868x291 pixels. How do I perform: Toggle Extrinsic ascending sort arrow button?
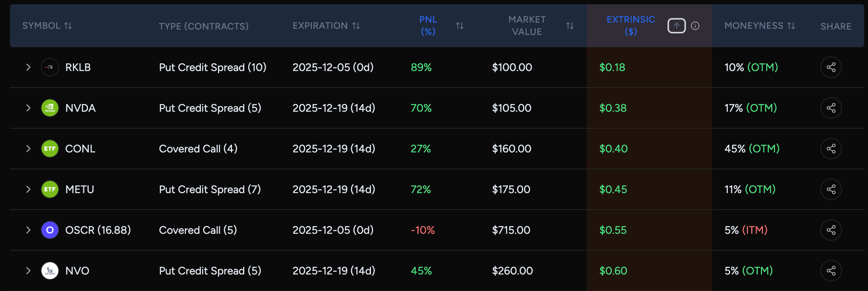pyautogui.click(x=676, y=26)
